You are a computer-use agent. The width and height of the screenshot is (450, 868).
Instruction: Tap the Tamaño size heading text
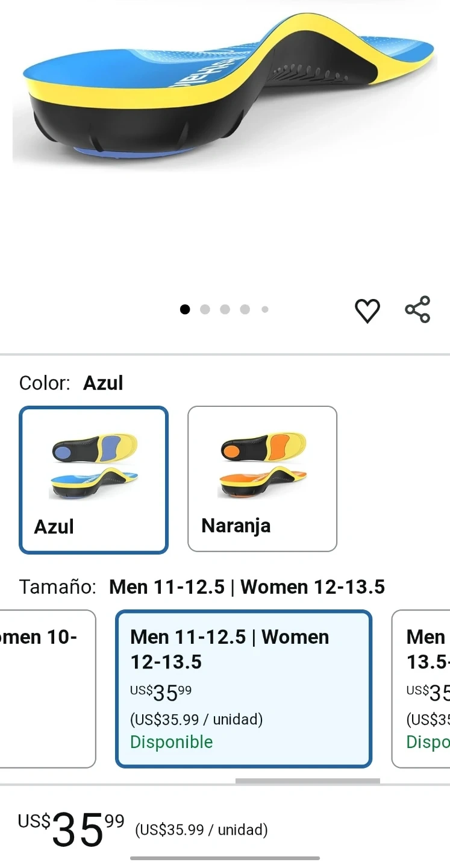click(x=57, y=587)
